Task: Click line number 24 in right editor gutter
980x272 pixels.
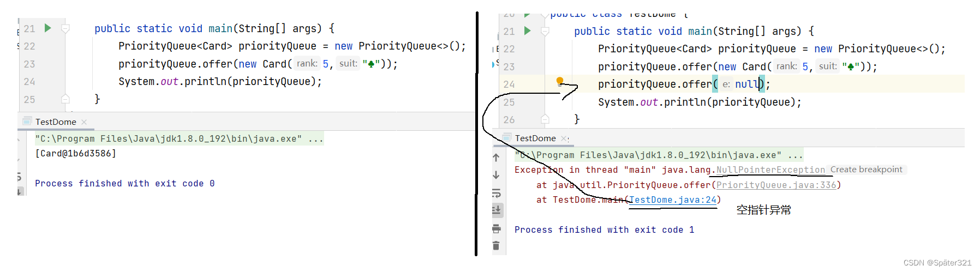Action: [x=509, y=84]
